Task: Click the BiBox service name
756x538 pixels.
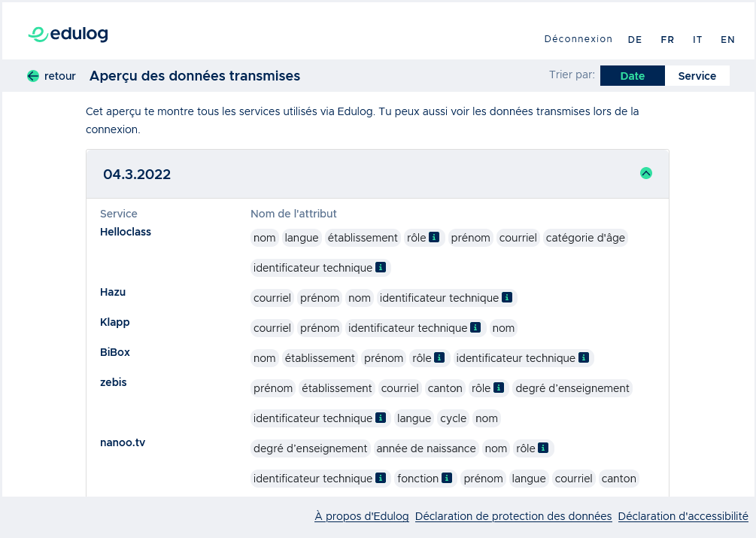Action: pos(115,352)
